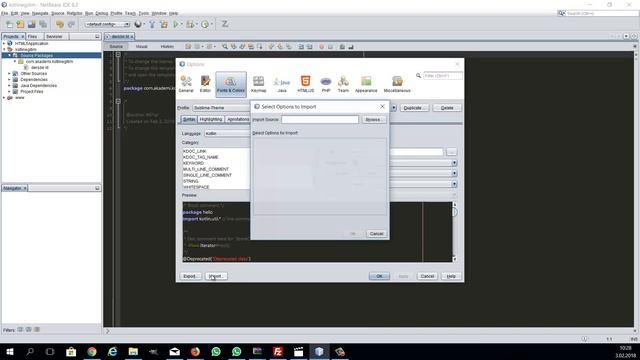Select STRING in the Category list
The image size is (640, 360).
coord(191,181)
